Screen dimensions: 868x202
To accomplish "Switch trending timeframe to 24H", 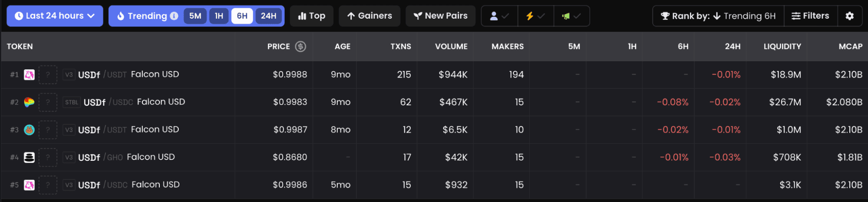I will 268,16.
